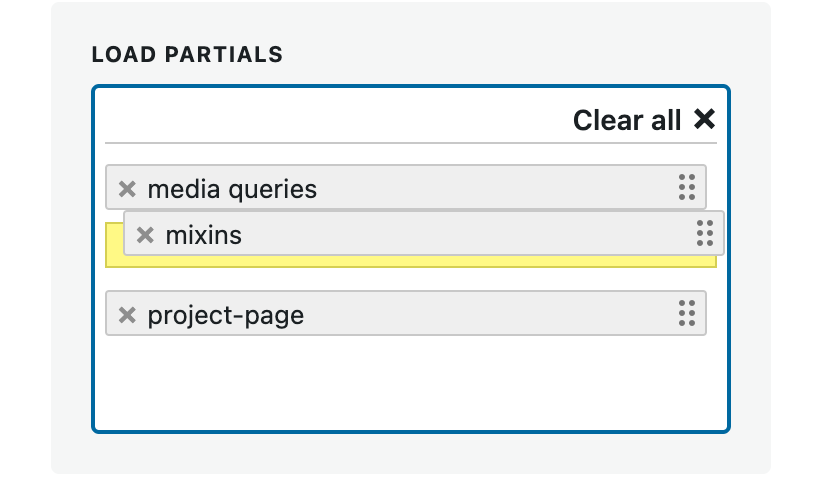
Task: Select the project-page label text
Action: tap(226, 316)
